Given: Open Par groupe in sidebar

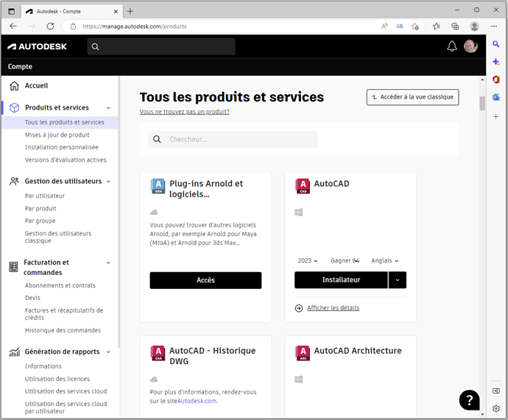Looking at the screenshot, I should pyautogui.click(x=40, y=221).
